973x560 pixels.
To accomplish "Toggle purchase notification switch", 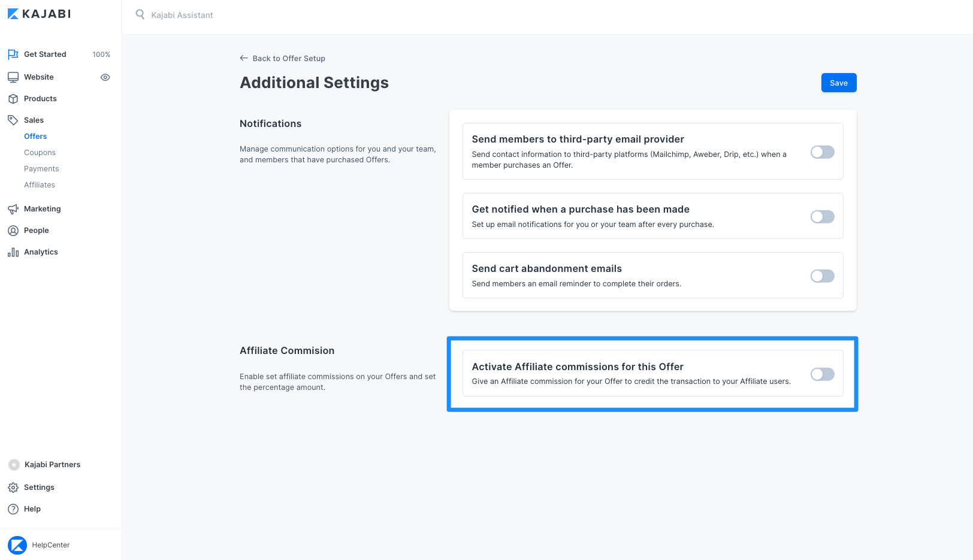I will pos(823,217).
